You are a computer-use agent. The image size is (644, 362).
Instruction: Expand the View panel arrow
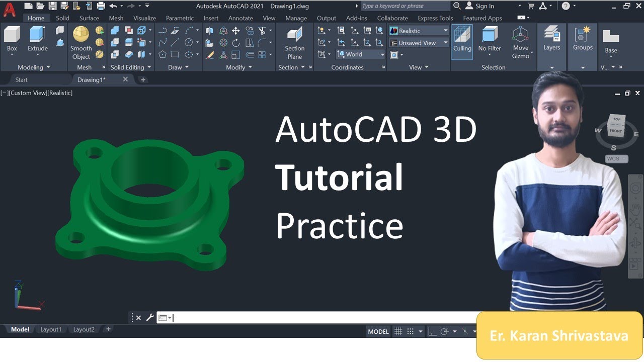pos(427,67)
